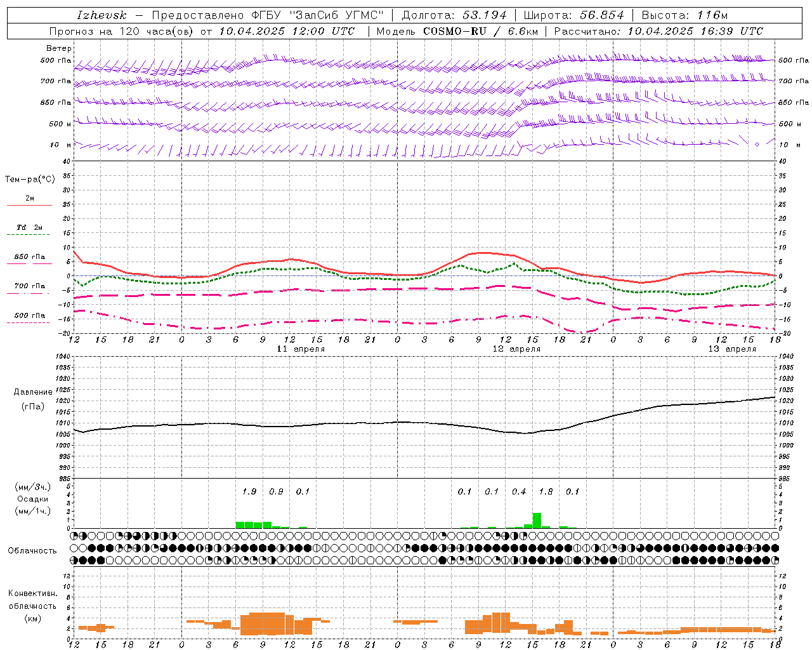Click the tallest green precipitation bar below 1.8
The width and height of the screenshot is (812, 650).
537,521
